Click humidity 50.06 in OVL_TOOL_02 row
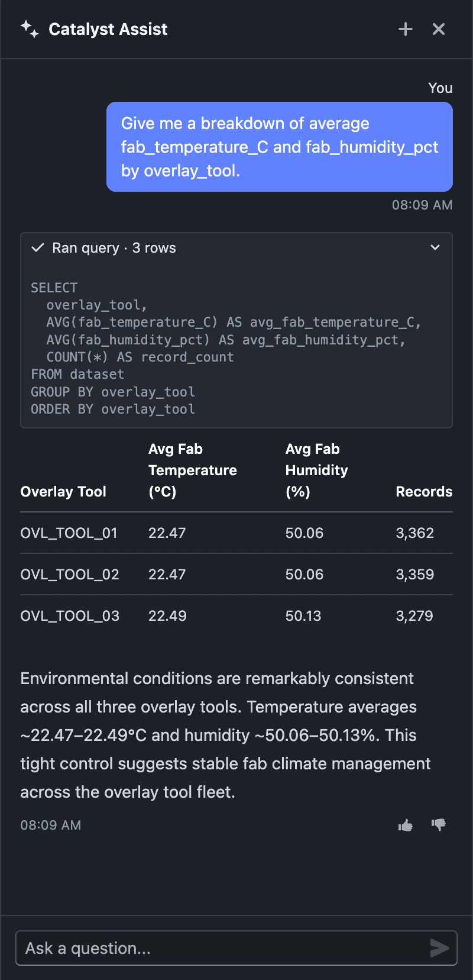The height and width of the screenshot is (980, 473). (x=304, y=575)
